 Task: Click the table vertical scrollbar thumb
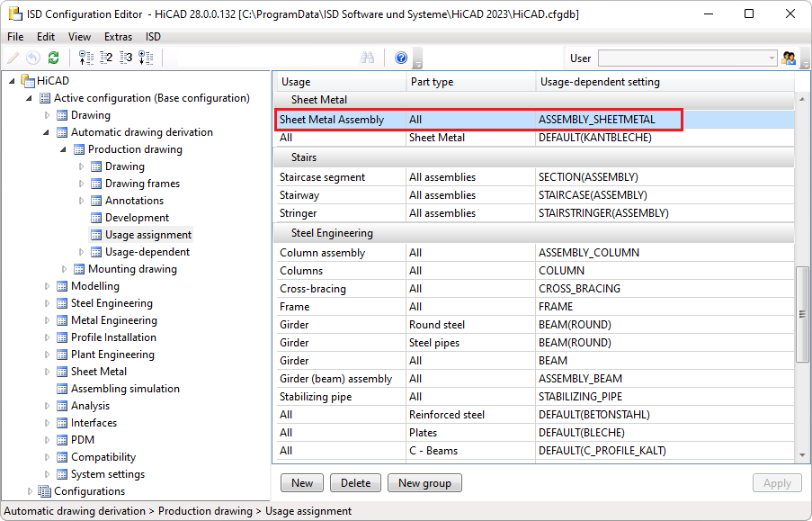tap(802, 314)
